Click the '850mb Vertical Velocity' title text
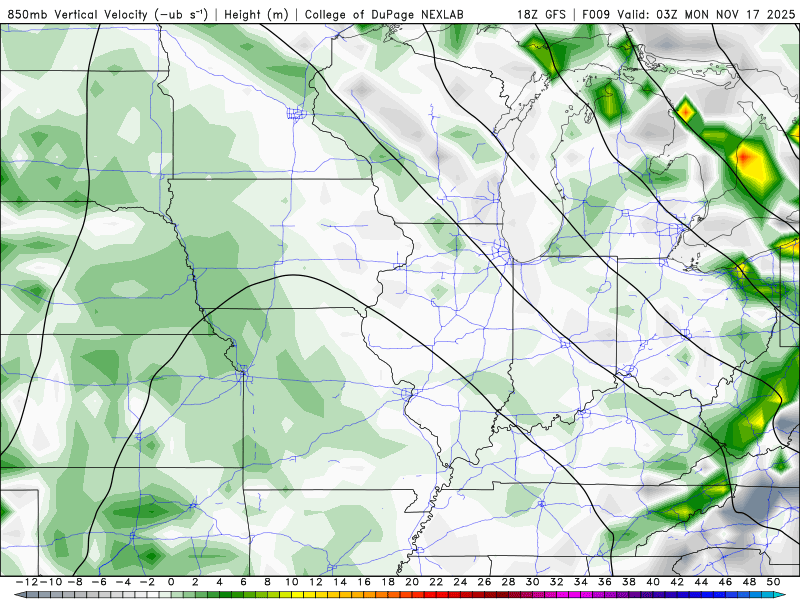Screen dimensions: 800x600 [77, 15]
